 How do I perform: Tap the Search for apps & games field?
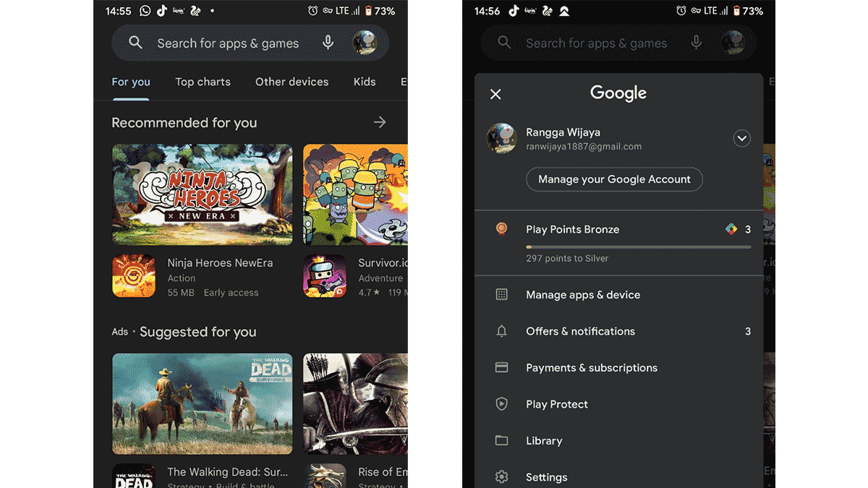250,43
